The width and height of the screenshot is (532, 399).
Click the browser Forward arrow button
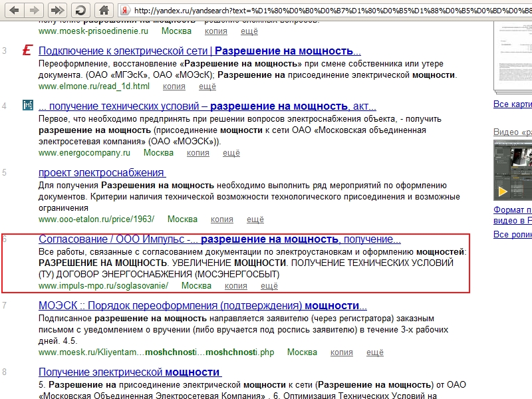[x=35, y=10]
